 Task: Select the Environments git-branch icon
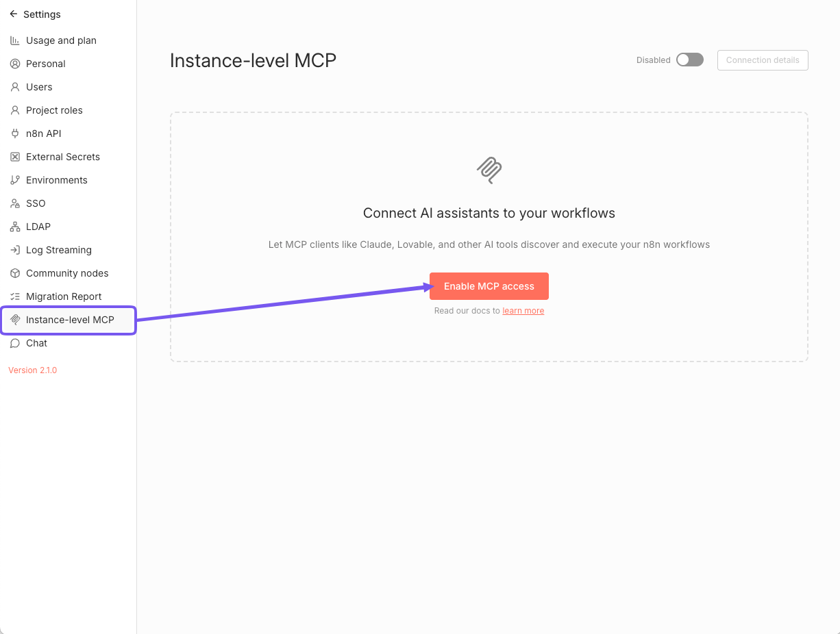coord(15,180)
